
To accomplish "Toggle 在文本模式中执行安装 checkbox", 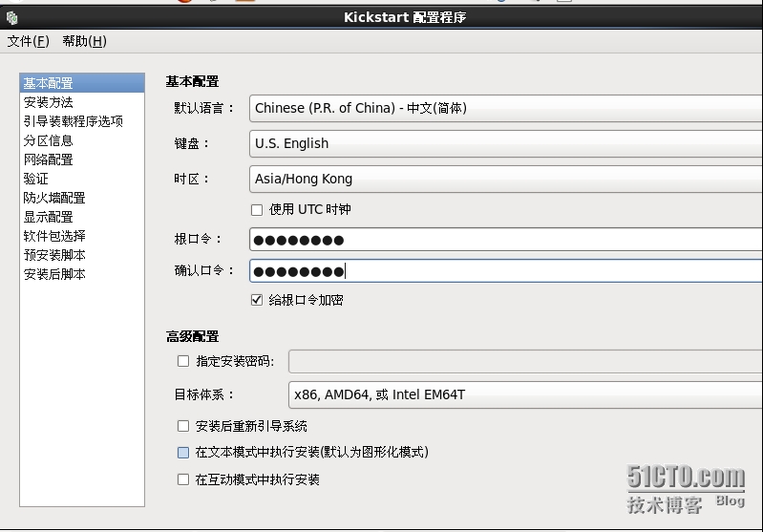I will pos(183,453).
